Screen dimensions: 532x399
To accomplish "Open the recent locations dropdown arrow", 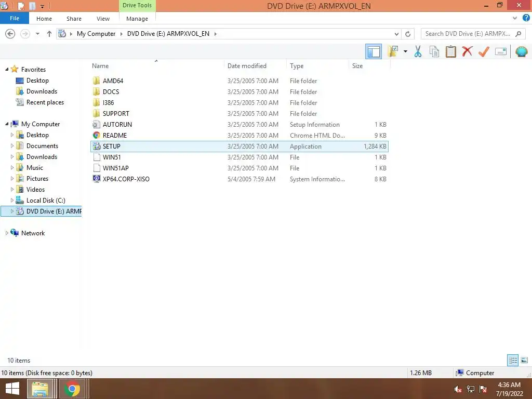I will click(x=37, y=34).
